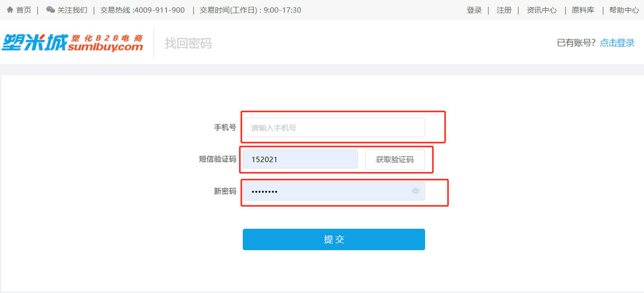This screenshot has width=644, height=293.
Task: Open 资讯中心 from the top bar
Action: pos(542,10)
